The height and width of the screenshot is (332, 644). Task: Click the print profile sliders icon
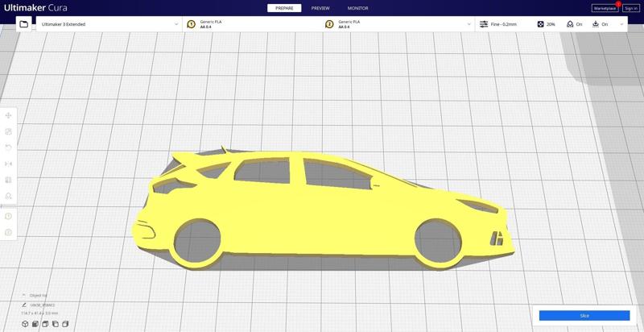484,24
